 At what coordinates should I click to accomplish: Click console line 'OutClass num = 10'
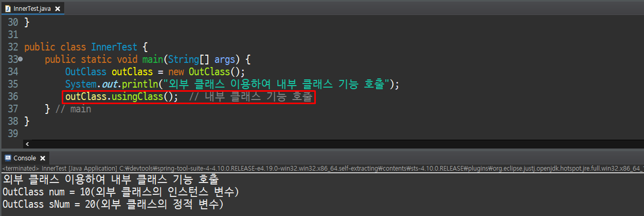(121, 192)
